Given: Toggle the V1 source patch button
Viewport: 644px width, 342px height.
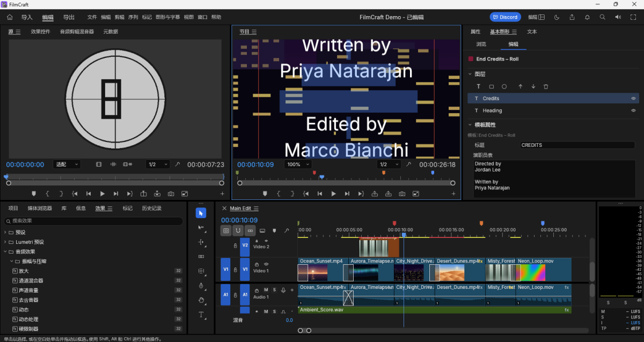Looking at the screenshot, I should pyautogui.click(x=226, y=269).
